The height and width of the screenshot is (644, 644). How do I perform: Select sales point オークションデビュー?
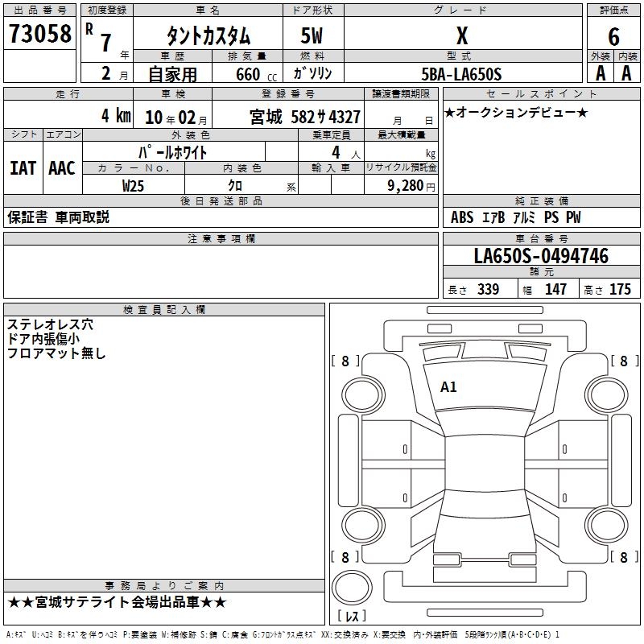click(x=516, y=112)
